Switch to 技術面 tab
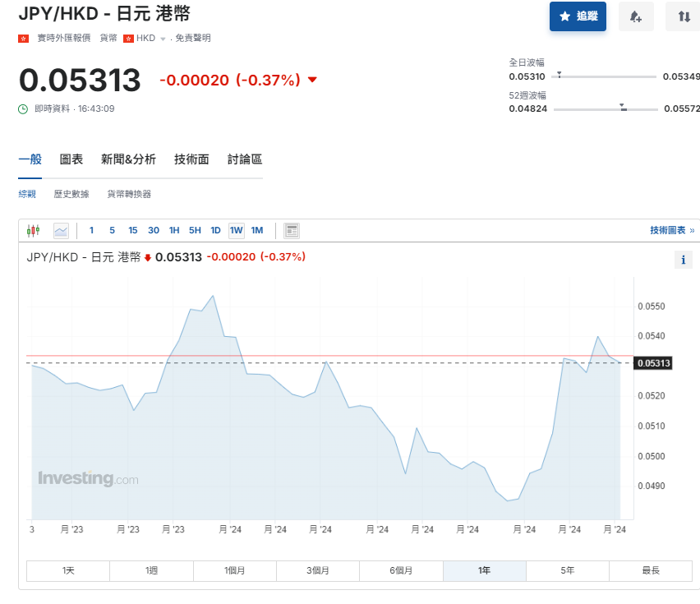Image resolution: width=700 pixels, height=604 pixels. [191, 159]
